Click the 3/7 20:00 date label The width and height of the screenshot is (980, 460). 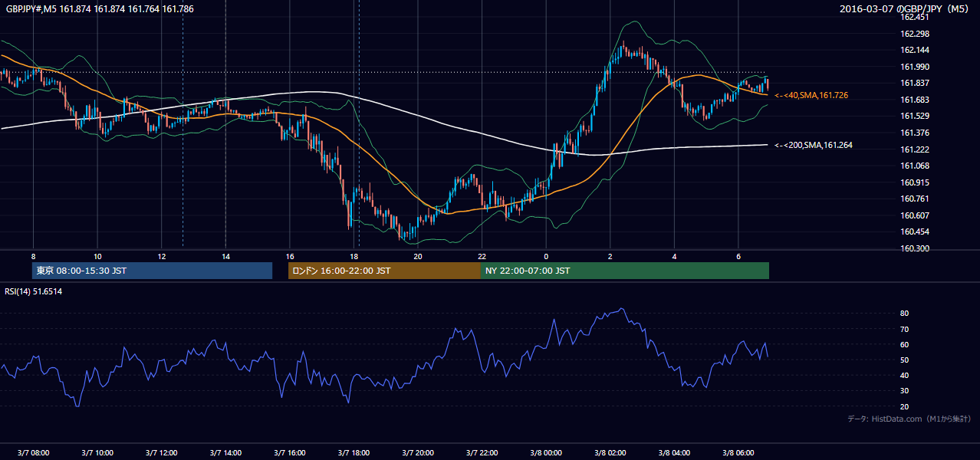(x=417, y=452)
